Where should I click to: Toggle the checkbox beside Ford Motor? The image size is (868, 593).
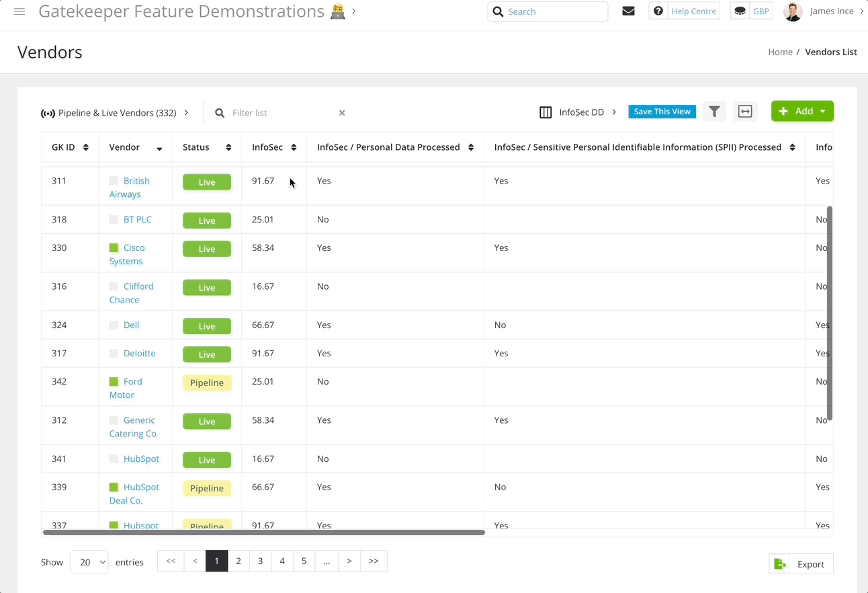(114, 381)
